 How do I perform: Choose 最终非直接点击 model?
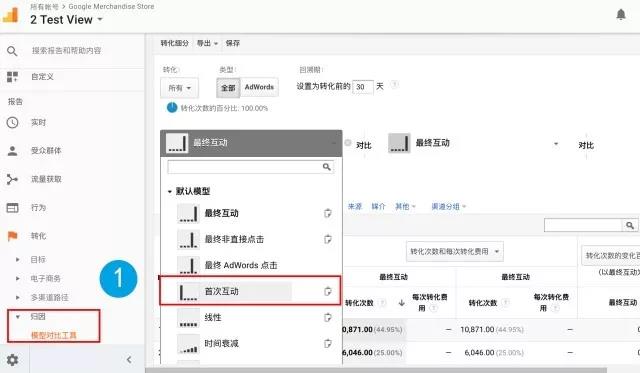(x=234, y=240)
